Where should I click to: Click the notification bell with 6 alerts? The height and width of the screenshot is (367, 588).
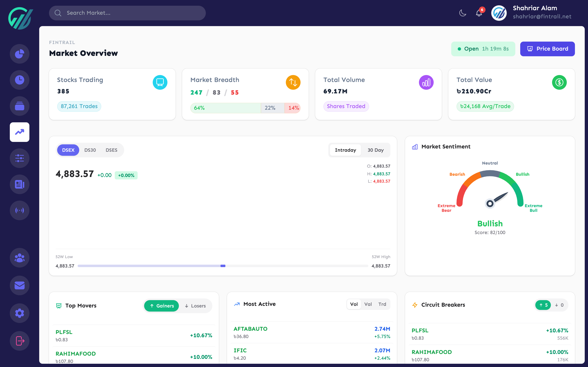coord(479,13)
